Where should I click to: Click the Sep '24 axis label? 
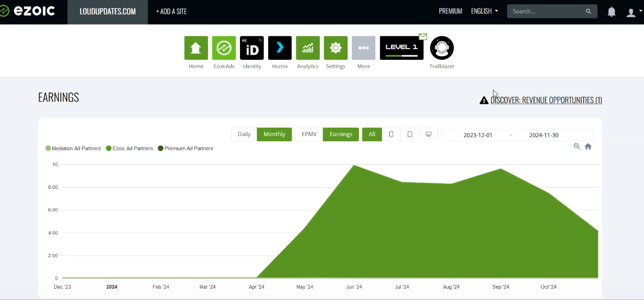coord(501,287)
